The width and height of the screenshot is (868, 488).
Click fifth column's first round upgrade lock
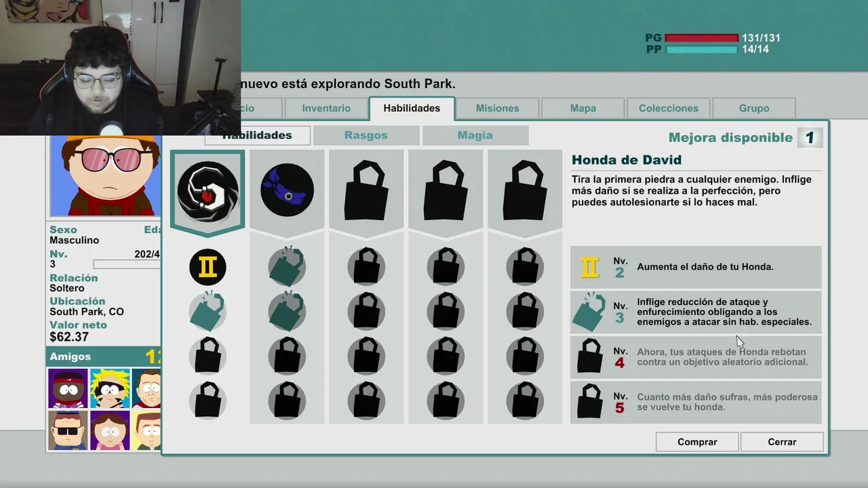[525, 266]
